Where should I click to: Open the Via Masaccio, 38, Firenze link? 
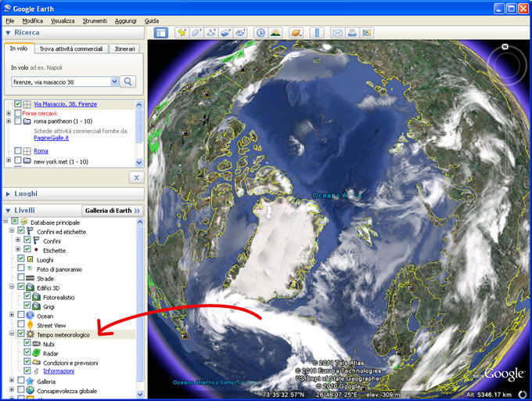(65, 104)
